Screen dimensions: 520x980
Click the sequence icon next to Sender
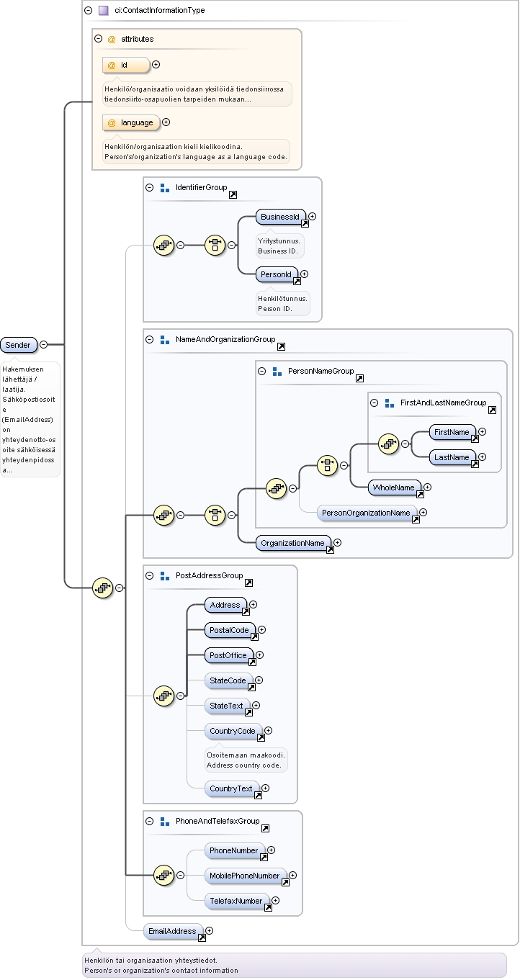coord(103,588)
